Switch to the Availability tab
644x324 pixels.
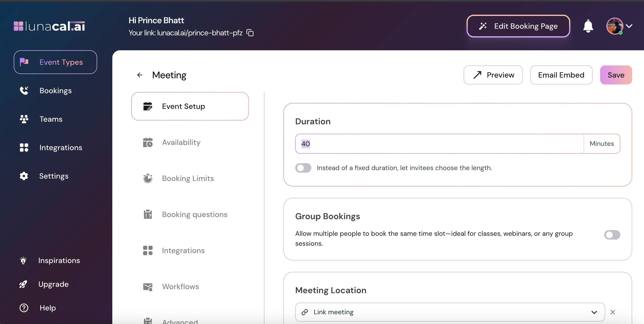point(181,142)
